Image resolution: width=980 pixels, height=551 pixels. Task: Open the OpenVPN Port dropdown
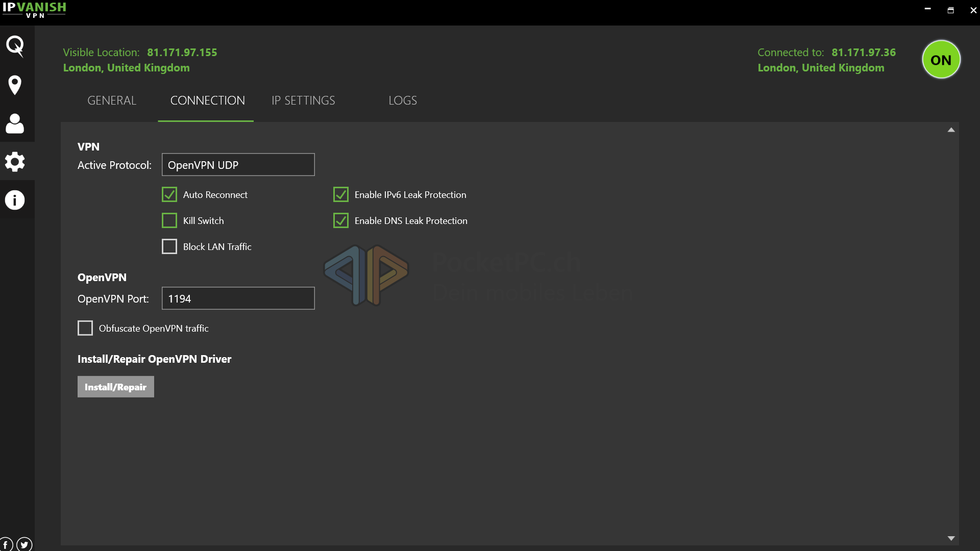tap(238, 298)
